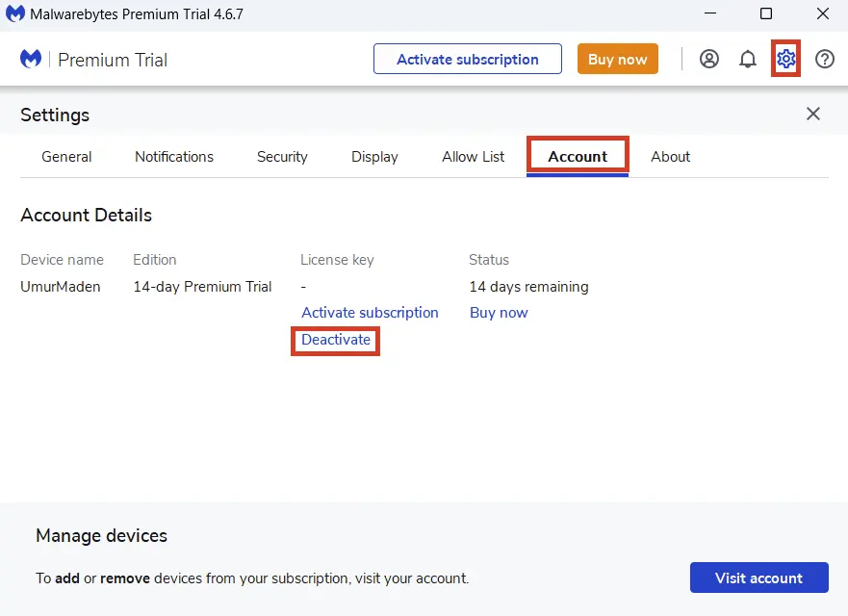Click the Status column label
Image resolution: width=848 pixels, height=616 pixels.
[x=489, y=260]
